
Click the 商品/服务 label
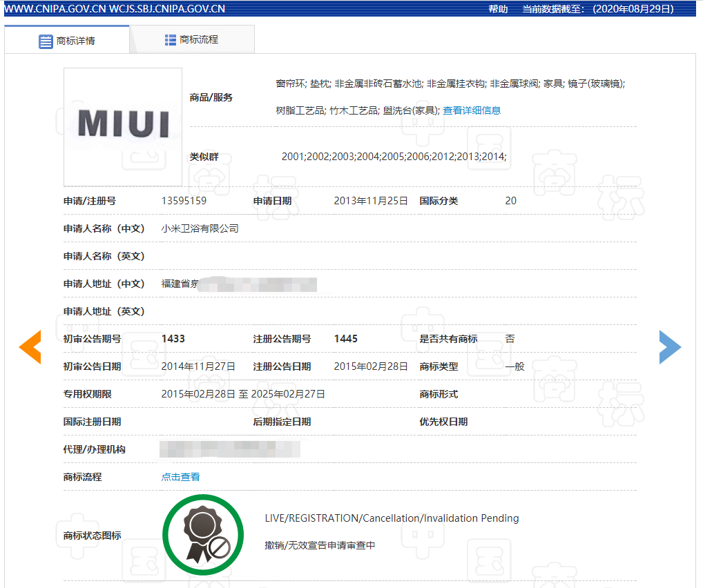pos(211,97)
